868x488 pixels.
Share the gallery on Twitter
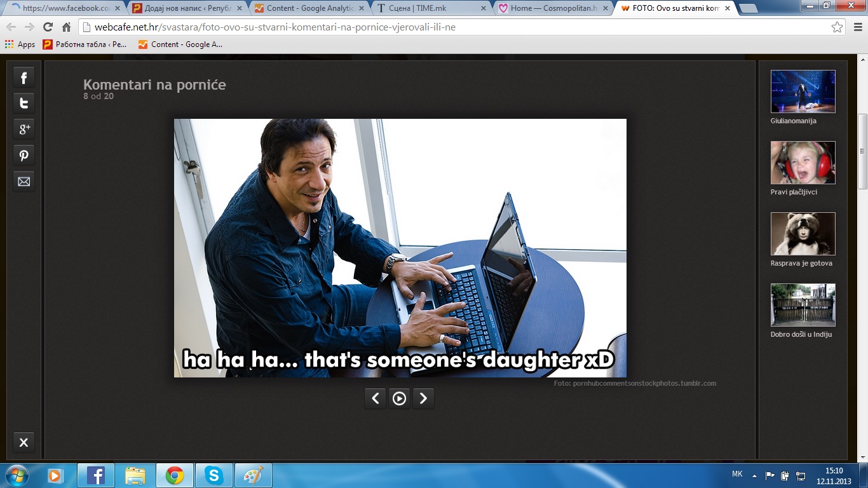coord(24,104)
